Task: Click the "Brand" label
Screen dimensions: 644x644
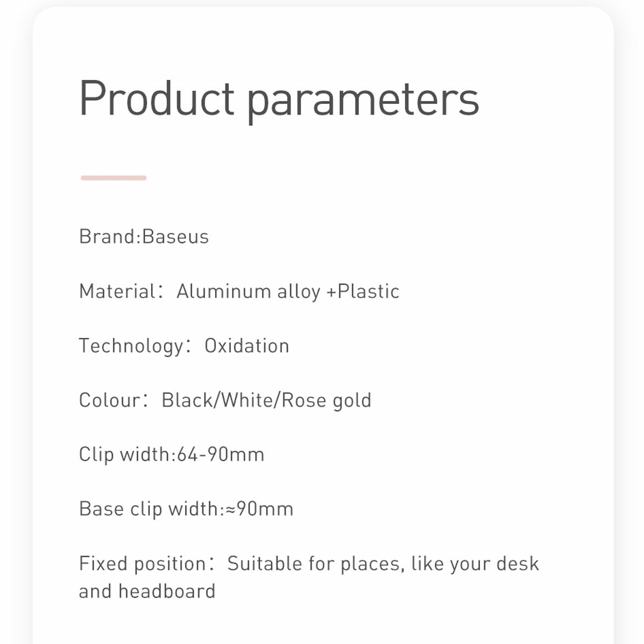Action: tap(107, 237)
